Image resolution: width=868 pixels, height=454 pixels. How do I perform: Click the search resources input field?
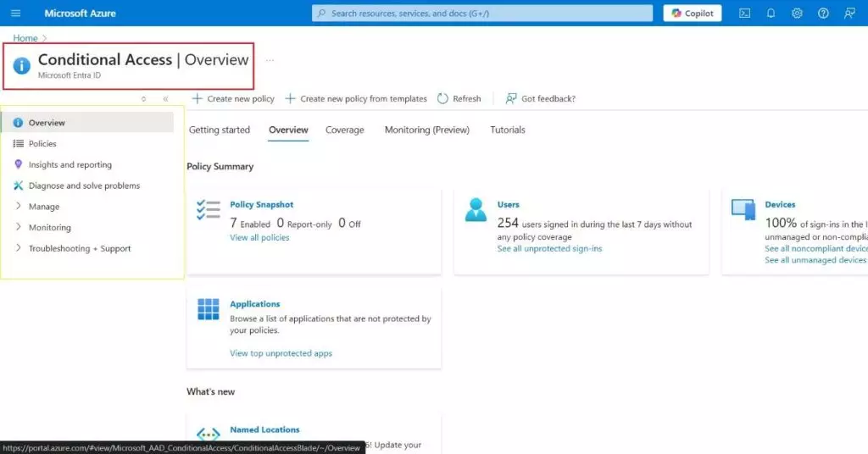pos(483,14)
